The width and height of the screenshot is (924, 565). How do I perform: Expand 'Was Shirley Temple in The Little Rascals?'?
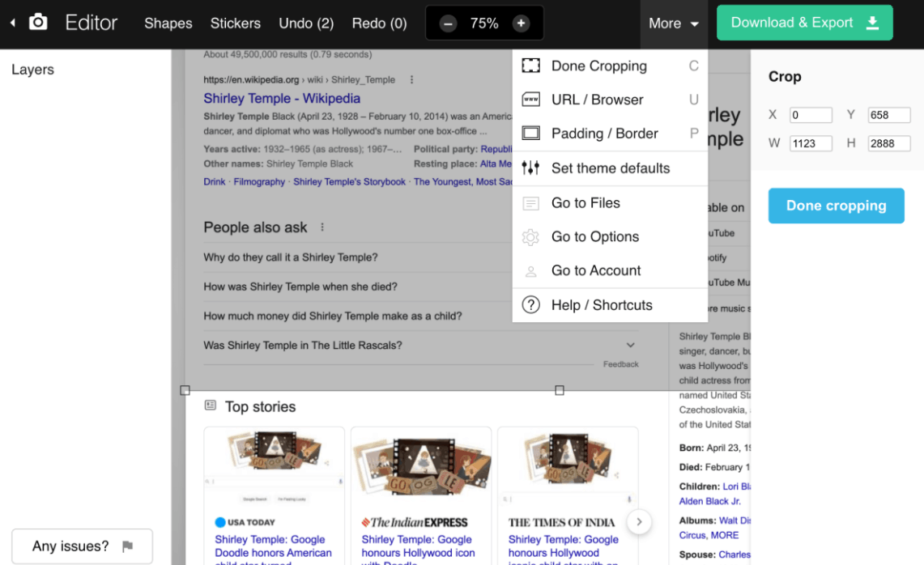(421, 346)
